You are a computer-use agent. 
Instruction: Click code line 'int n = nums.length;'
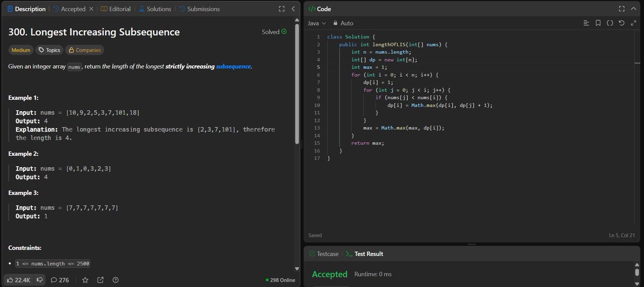point(381,52)
